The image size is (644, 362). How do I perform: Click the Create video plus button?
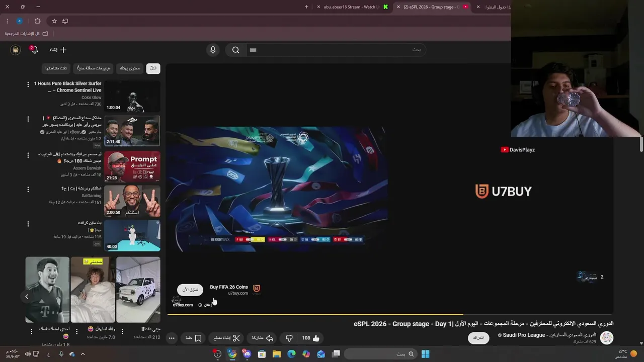[58, 50]
